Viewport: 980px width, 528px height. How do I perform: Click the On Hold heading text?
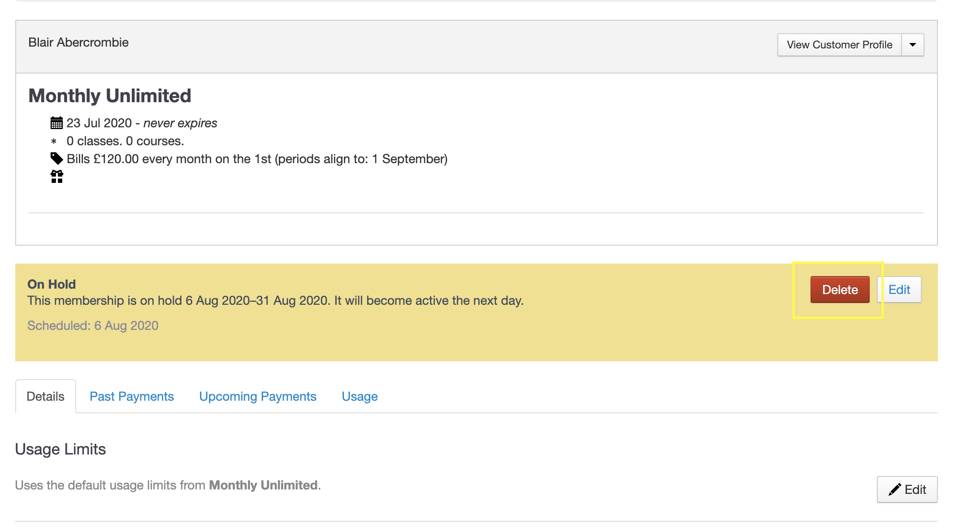[x=52, y=284]
